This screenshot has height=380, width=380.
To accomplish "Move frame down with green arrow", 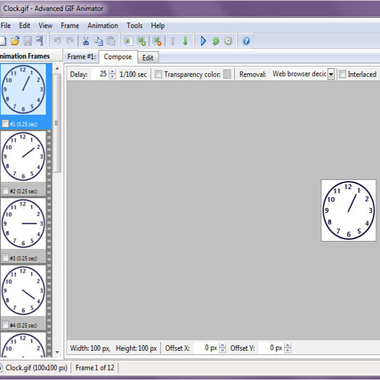I will 185,41.
